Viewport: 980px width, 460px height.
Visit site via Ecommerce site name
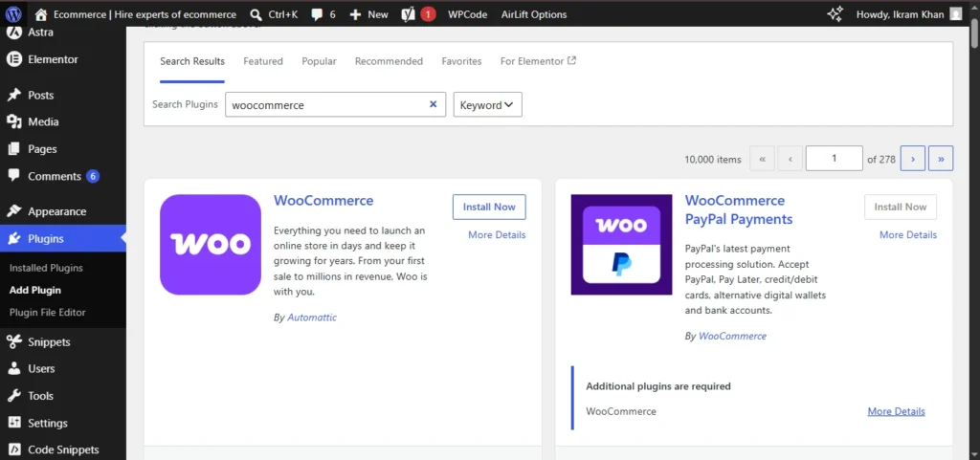[145, 14]
